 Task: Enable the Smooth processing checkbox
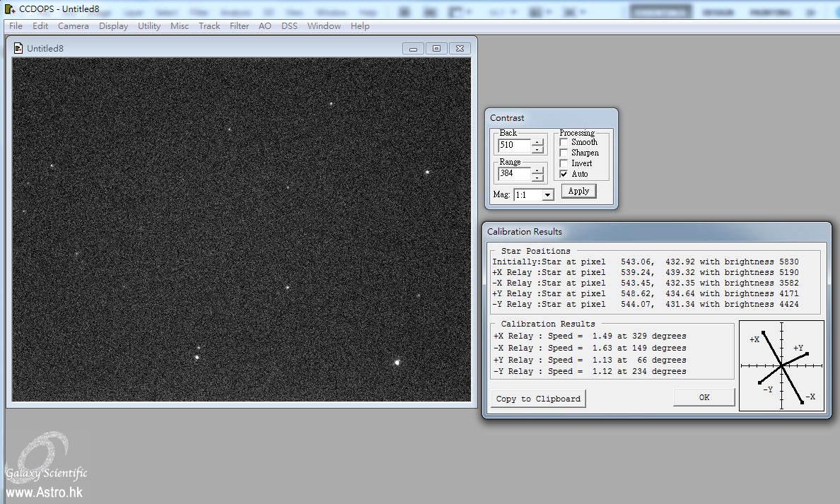(x=564, y=142)
